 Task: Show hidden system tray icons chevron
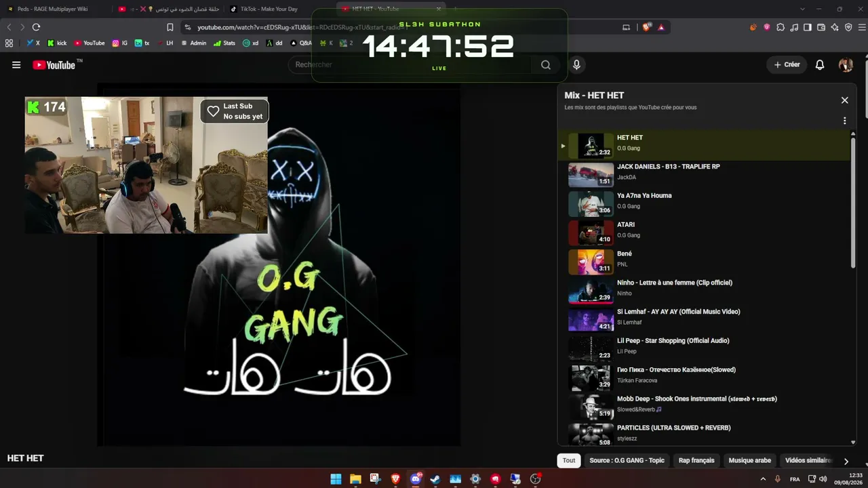point(763,479)
